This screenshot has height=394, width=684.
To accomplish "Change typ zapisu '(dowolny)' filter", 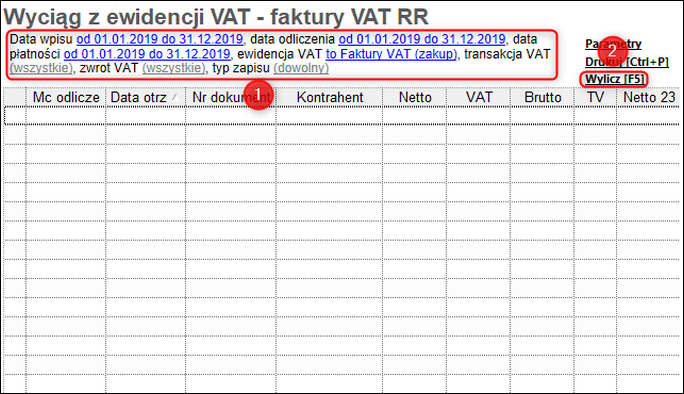I will tap(301, 68).
